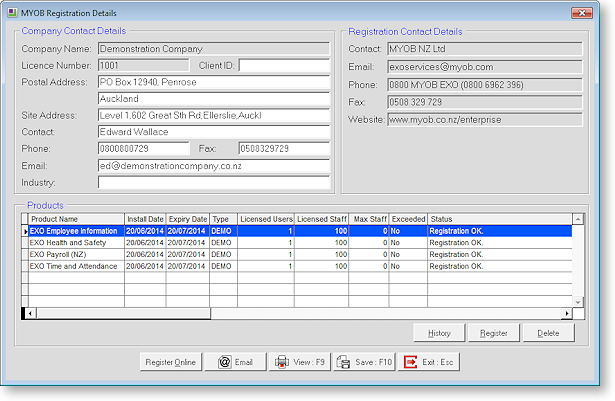Image resolution: width=615 pixels, height=401 pixels.
Task: Click the registration Email exoservices@myob.com field
Action: click(485, 67)
